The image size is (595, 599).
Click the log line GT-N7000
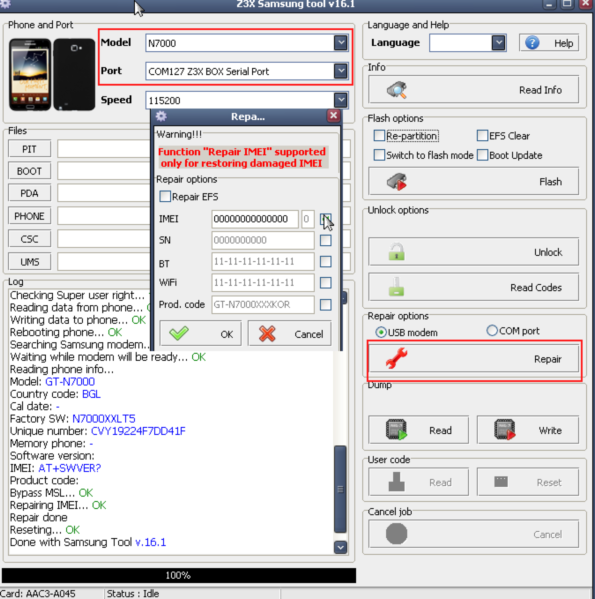click(x=70, y=381)
